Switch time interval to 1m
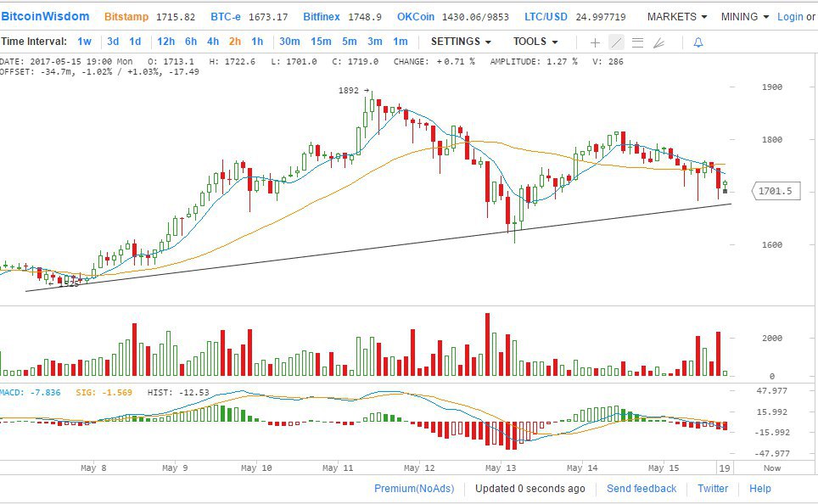Screen dimensions: 818x504 401,42
